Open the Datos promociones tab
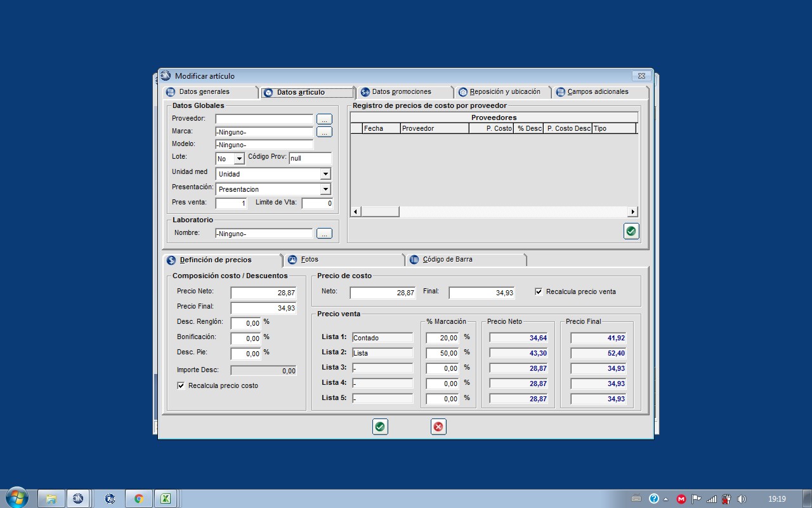The width and height of the screenshot is (812, 508). pos(405,92)
